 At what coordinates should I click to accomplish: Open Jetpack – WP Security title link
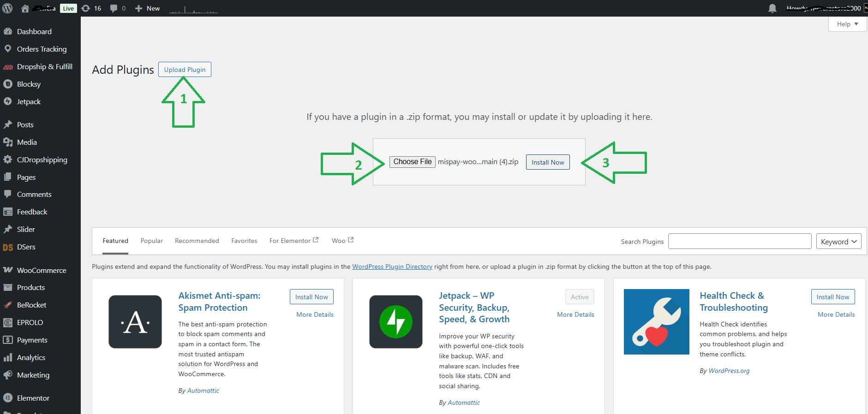474,308
